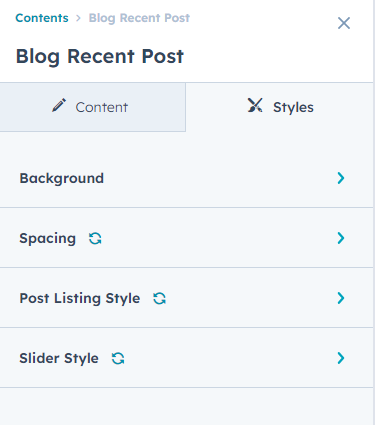
Task: Click the reset icon next to Slider Style
Action: coord(118,358)
